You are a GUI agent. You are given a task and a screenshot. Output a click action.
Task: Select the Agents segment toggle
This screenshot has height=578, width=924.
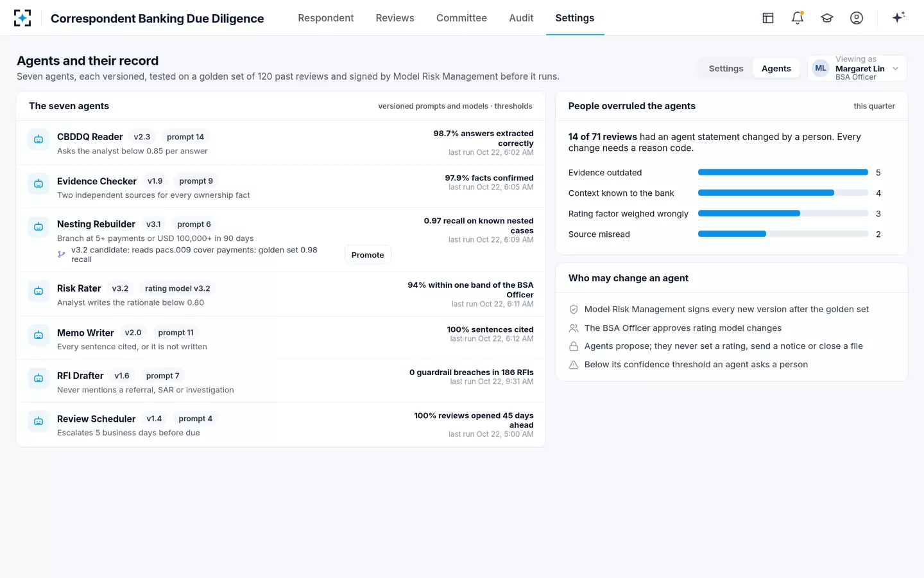[x=776, y=69]
